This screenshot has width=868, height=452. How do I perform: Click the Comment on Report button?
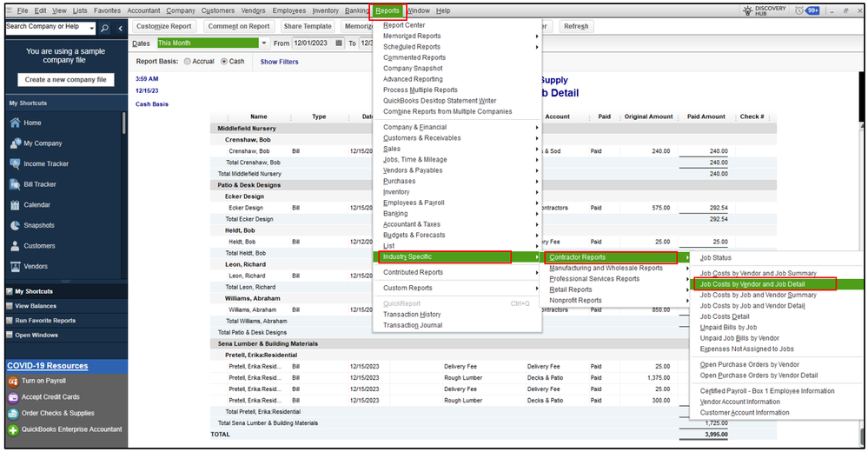(x=239, y=26)
